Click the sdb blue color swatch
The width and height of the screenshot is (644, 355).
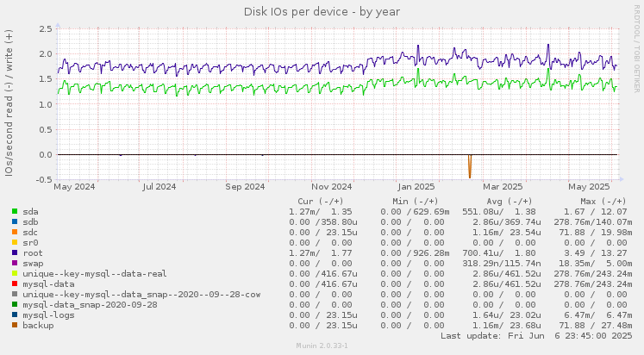click(15, 221)
